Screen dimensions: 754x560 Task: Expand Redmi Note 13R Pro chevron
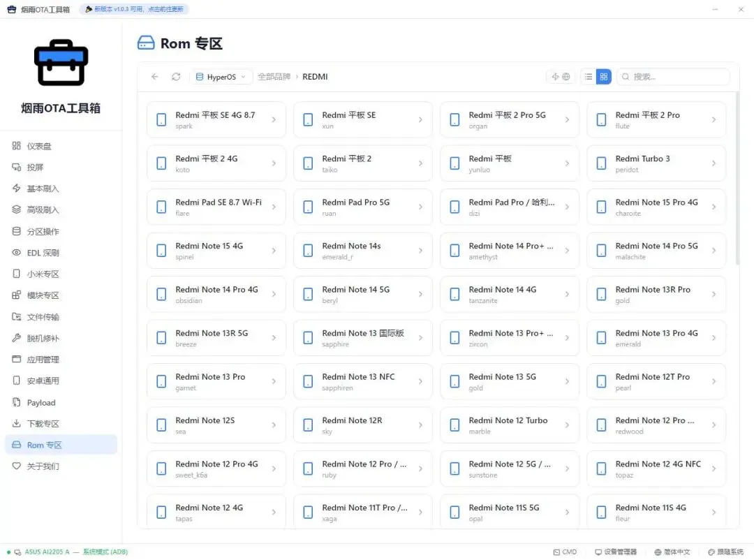click(x=714, y=294)
